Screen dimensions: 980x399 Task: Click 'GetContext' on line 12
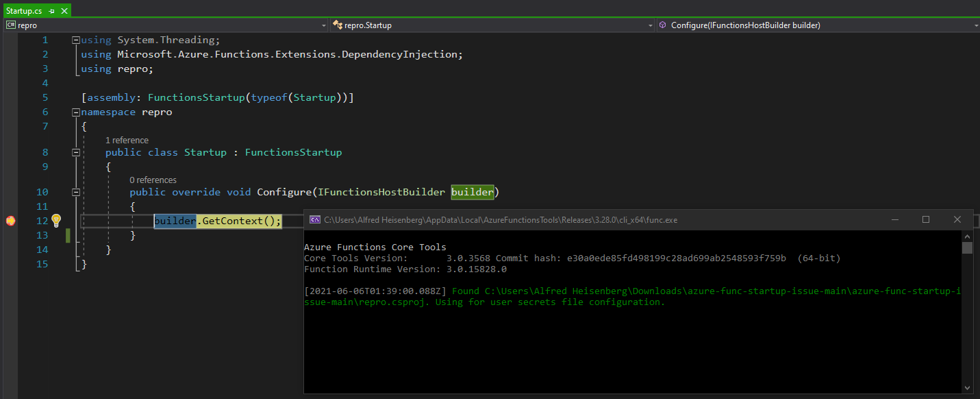tap(233, 221)
